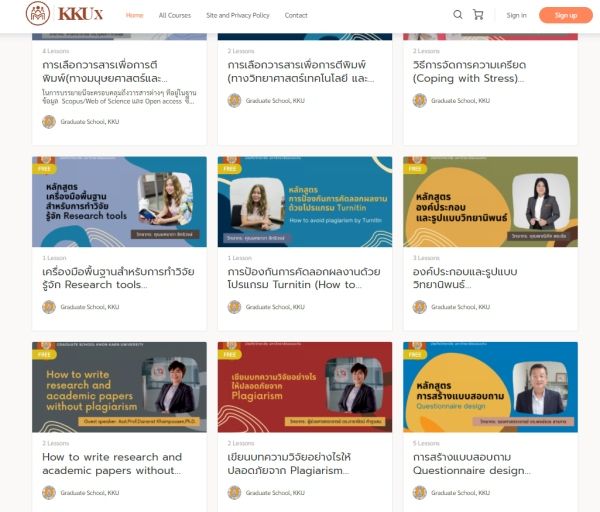Open the Turnitin plagiarism course thumbnail
This screenshot has height=512, width=600.
[305, 202]
